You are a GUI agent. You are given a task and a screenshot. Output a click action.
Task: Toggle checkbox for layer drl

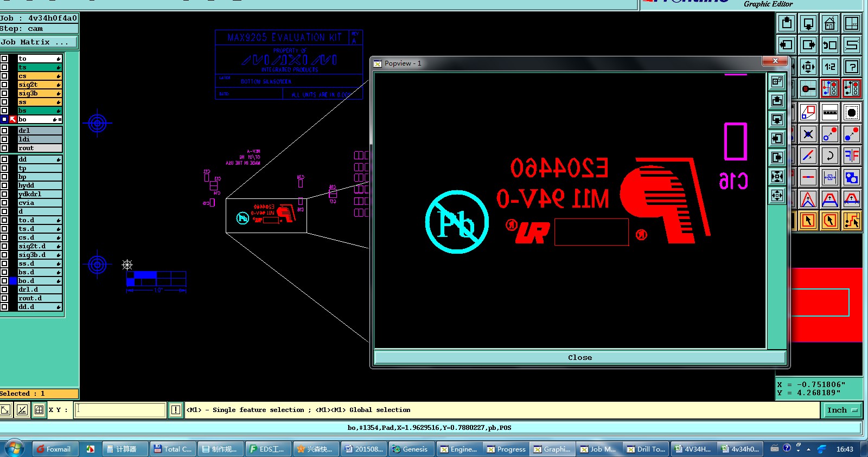pos(4,131)
